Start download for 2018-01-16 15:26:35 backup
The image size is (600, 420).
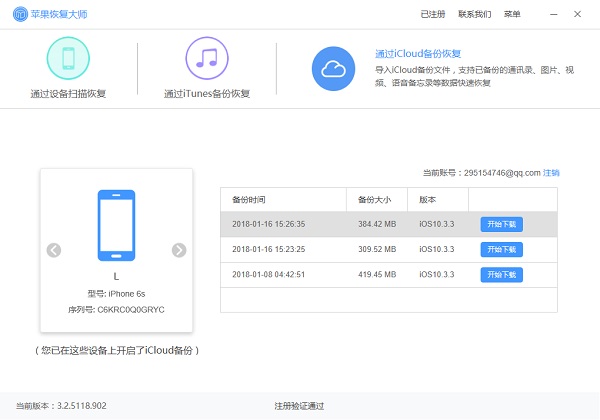pyautogui.click(x=502, y=224)
